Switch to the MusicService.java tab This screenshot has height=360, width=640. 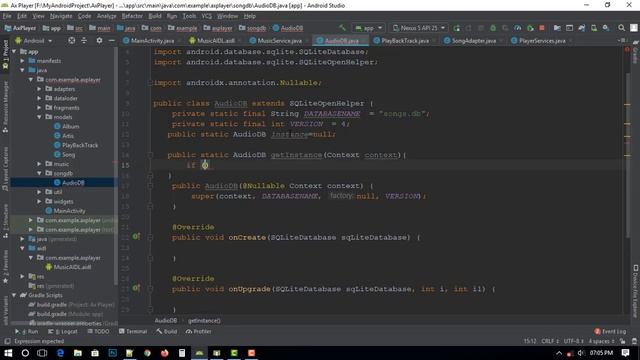[279, 40]
